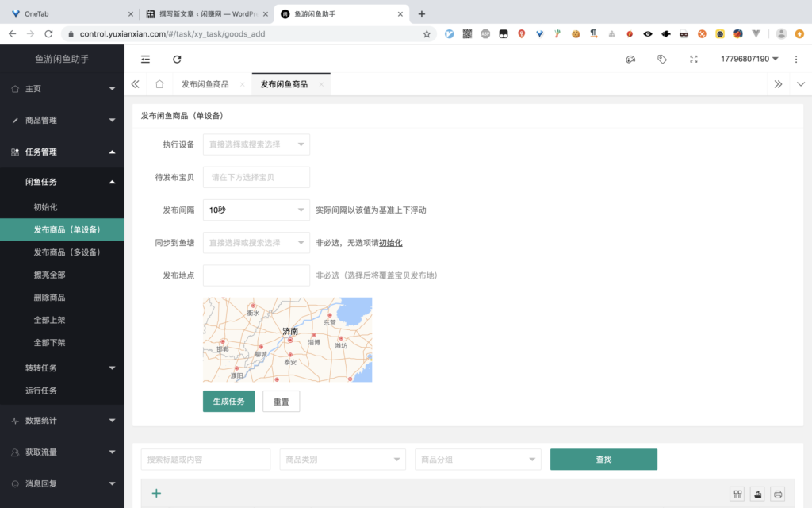Click the 生成任务 button
This screenshot has width=812, height=508.
click(228, 402)
